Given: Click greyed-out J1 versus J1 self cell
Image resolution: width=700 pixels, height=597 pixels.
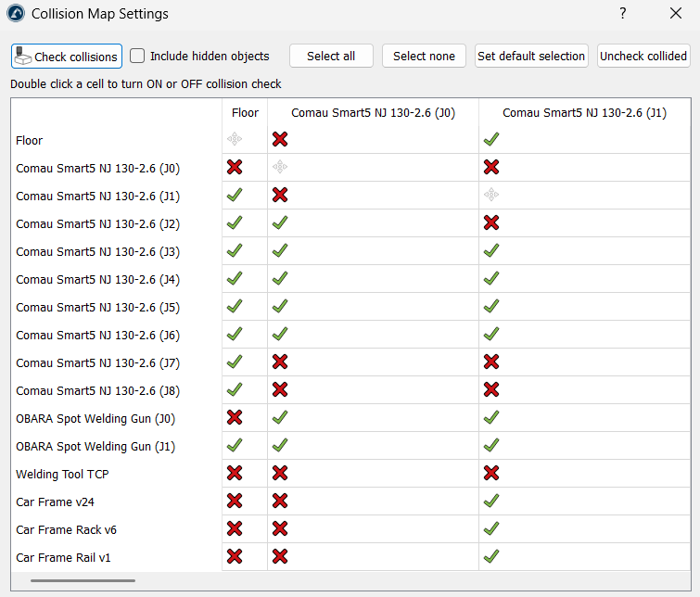Looking at the screenshot, I should [491, 195].
